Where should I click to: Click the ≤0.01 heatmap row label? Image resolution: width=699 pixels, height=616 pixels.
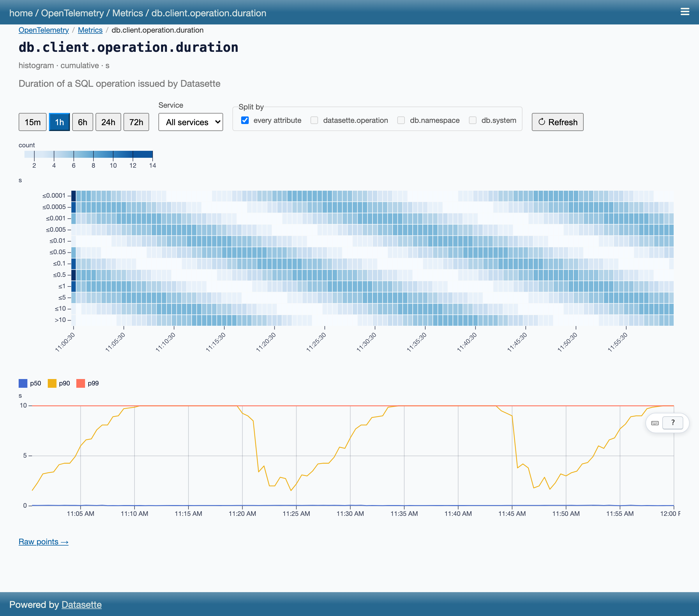57,241
